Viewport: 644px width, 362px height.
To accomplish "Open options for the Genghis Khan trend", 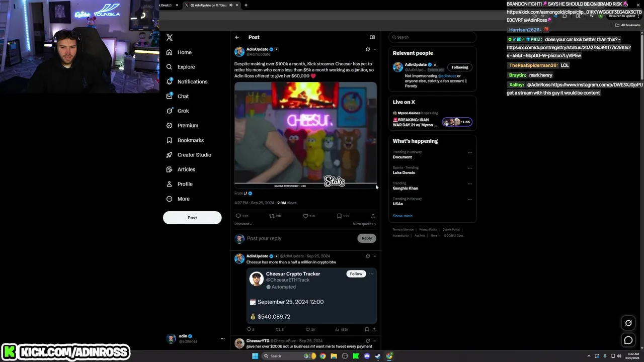I will click(470, 184).
